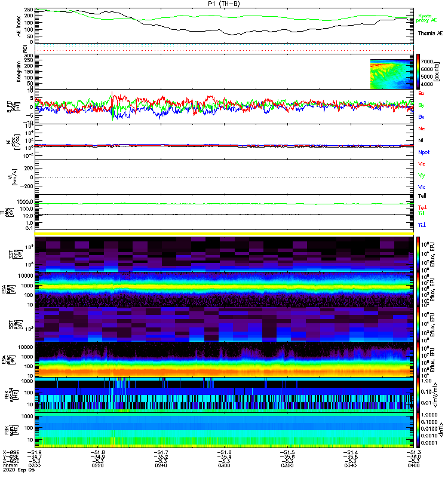Screen dimensions: 448x478
Task: Click the 0220 time tick label
Action: (x=97, y=465)
